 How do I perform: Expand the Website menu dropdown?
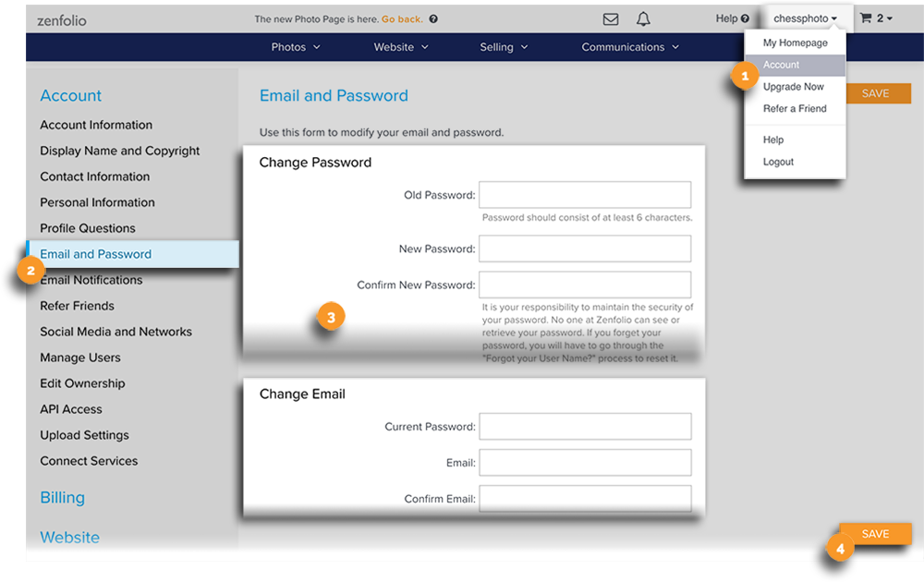(x=401, y=47)
